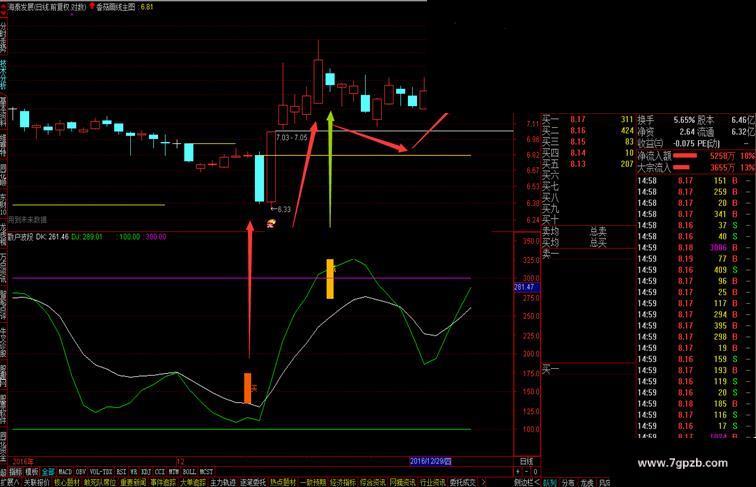
Task: Open the 分布 tab at bottom right
Action: (568, 482)
